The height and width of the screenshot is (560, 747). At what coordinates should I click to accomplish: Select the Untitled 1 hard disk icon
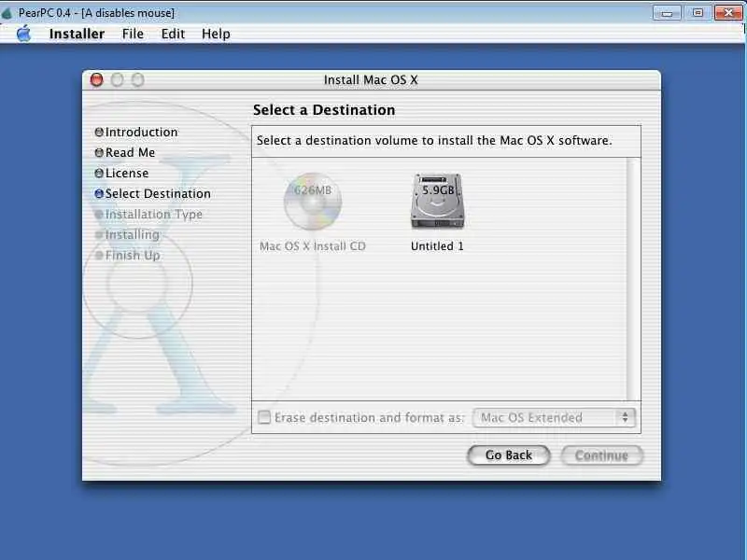(x=437, y=201)
